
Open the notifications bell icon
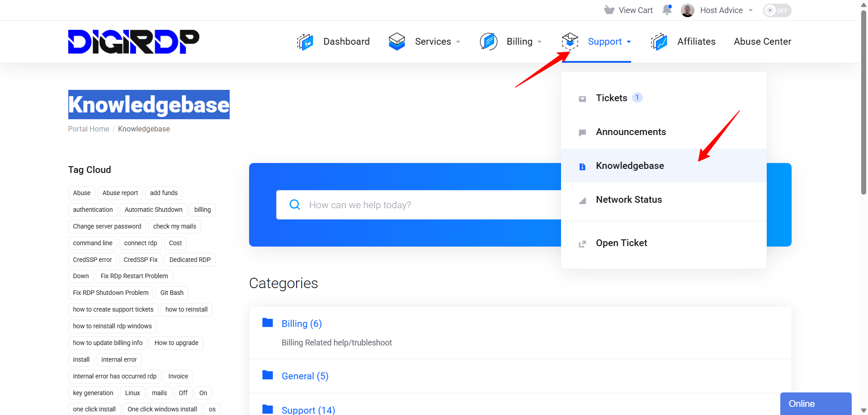tap(667, 10)
